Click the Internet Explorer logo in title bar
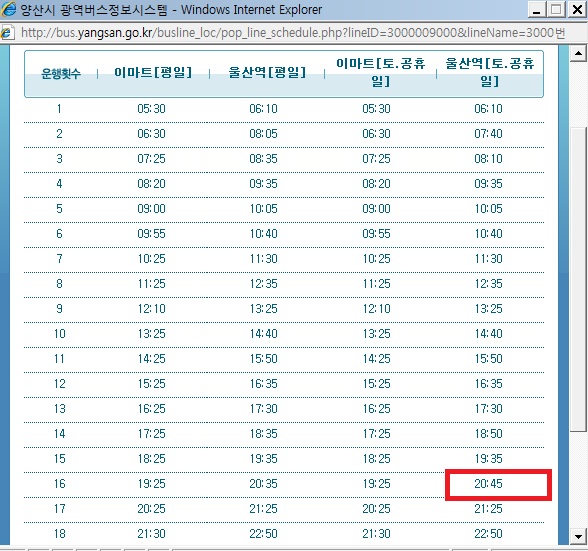The width and height of the screenshot is (588, 551). click(x=8, y=9)
